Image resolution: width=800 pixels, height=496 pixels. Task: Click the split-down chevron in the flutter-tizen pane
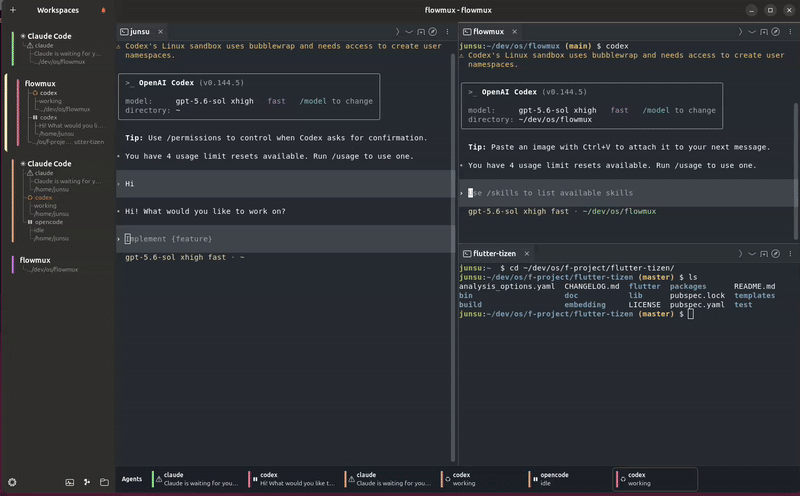[752, 254]
